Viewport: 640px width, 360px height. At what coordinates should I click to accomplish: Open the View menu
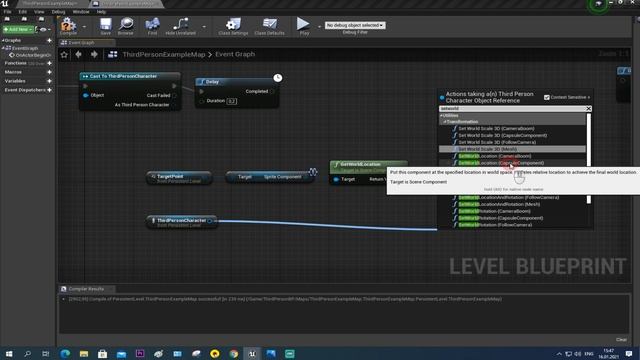[39, 12]
